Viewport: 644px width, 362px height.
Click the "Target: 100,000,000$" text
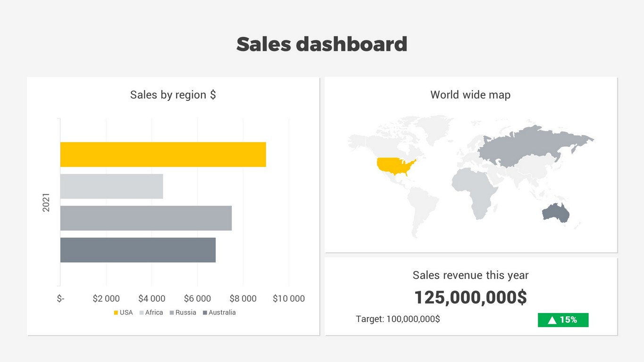tap(398, 319)
